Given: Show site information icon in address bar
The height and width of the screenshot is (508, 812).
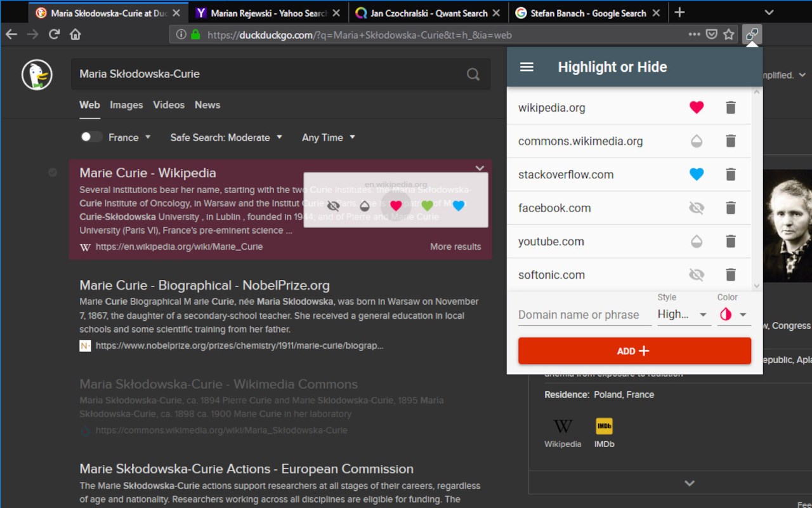Looking at the screenshot, I should click(181, 35).
